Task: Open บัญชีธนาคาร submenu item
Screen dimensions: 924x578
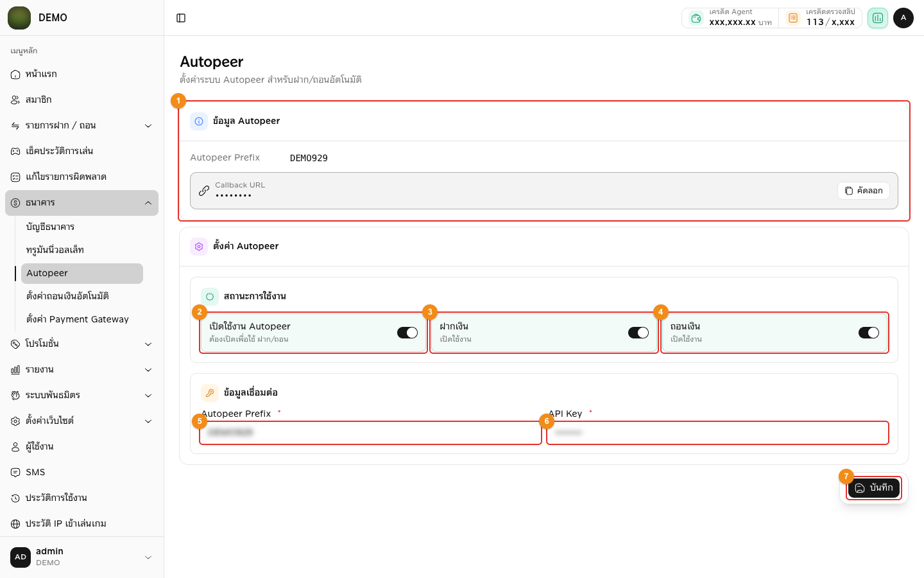Action: (x=82, y=227)
